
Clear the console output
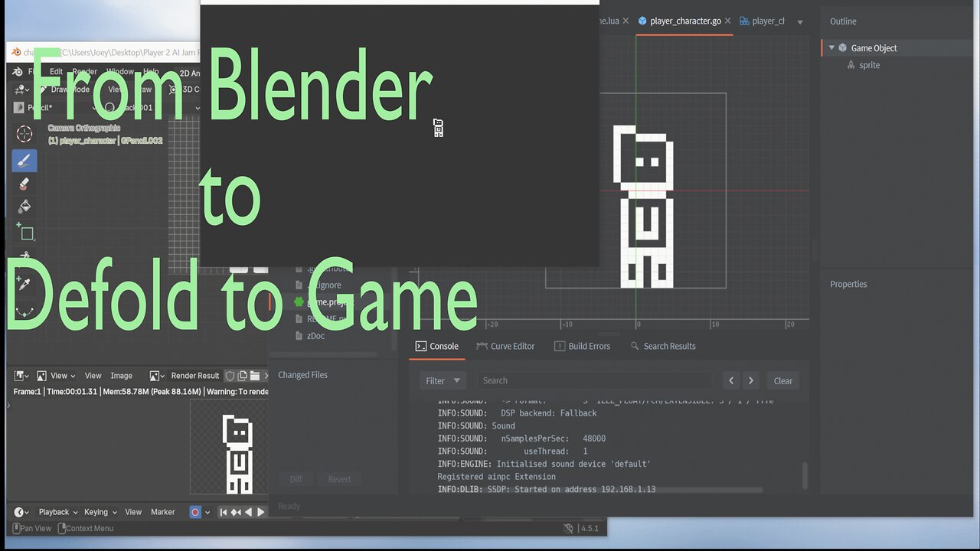click(x=782, y=380)
